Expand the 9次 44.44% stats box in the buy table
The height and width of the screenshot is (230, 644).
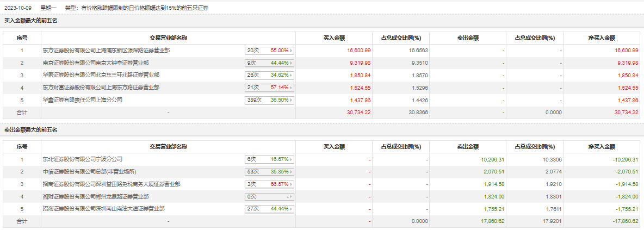269,63
